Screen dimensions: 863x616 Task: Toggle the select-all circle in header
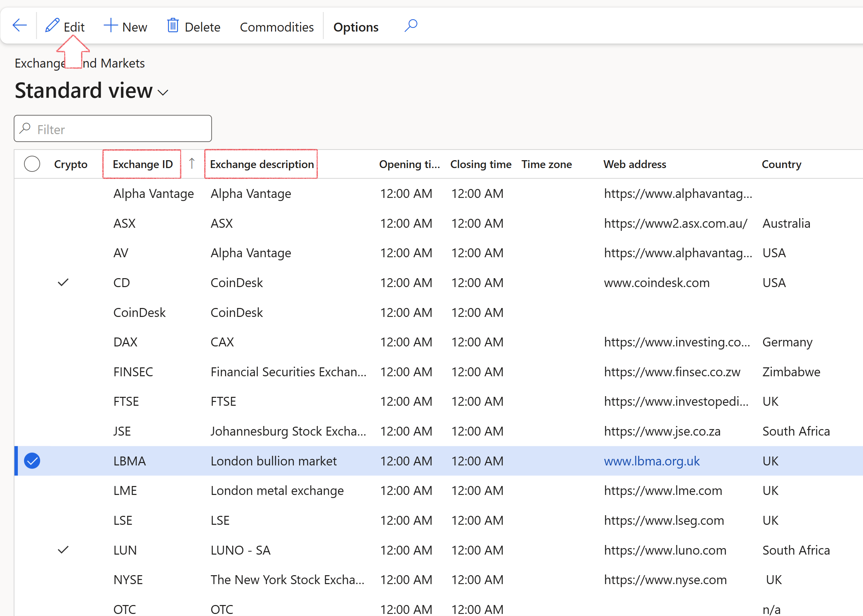click(32, 164)
